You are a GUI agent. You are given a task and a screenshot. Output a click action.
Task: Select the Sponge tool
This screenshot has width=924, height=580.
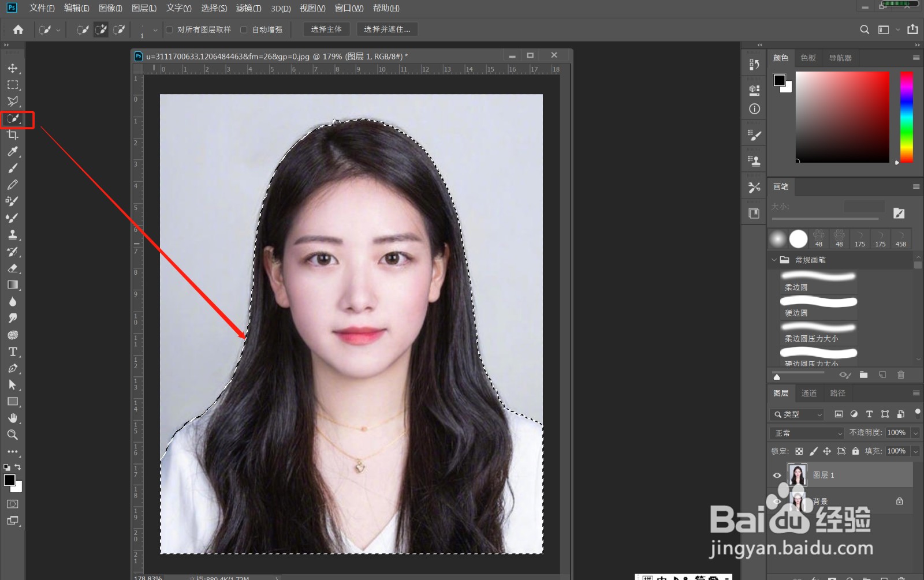13,335
